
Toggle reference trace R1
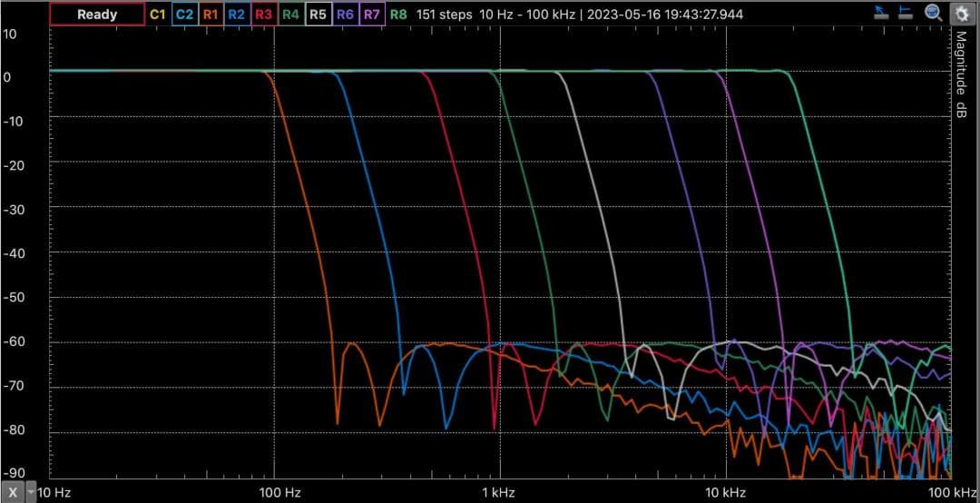click(211, 15)
